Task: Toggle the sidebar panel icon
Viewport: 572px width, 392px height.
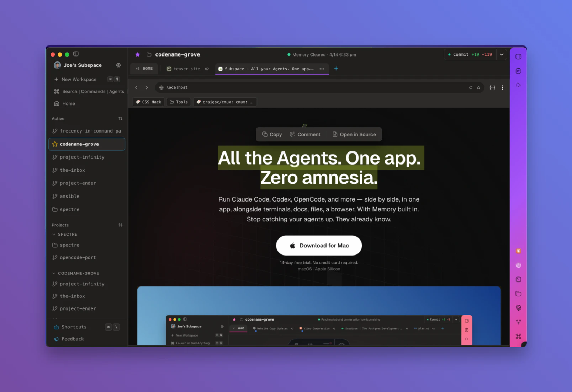Action: pos(76,54)
